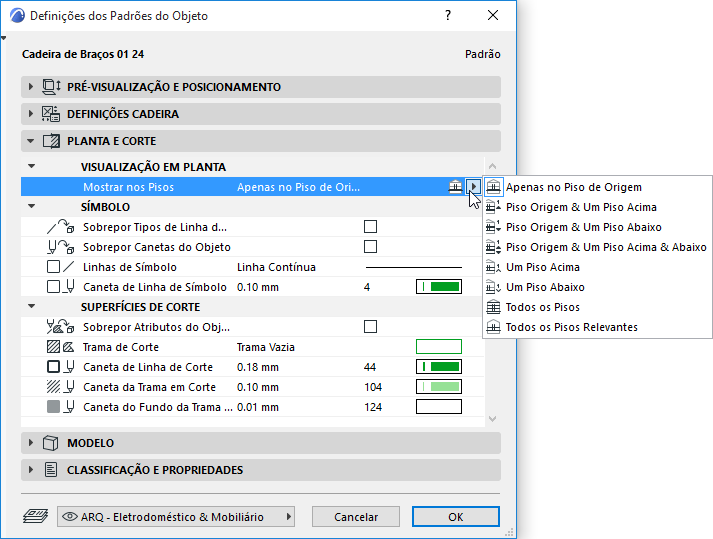Click the Trama de Corte empty fill swatch

pyautogui.click(x=439, y=347)
